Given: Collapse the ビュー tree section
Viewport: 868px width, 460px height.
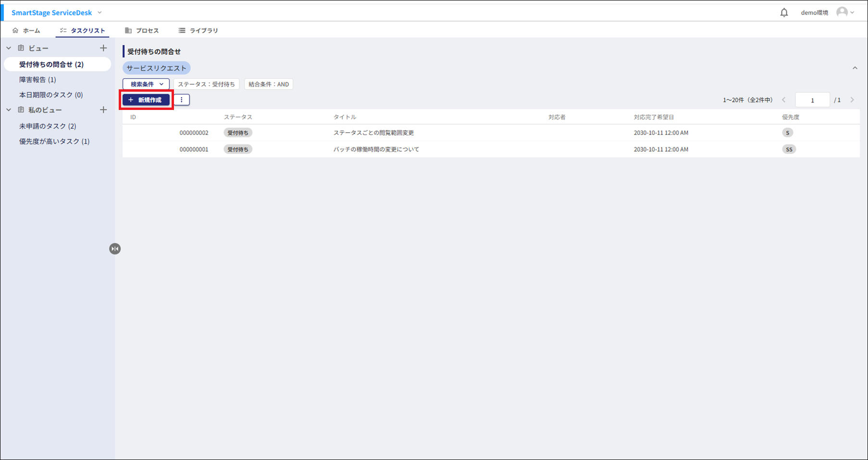Looking at the screenshot, I should coord(9,48).
